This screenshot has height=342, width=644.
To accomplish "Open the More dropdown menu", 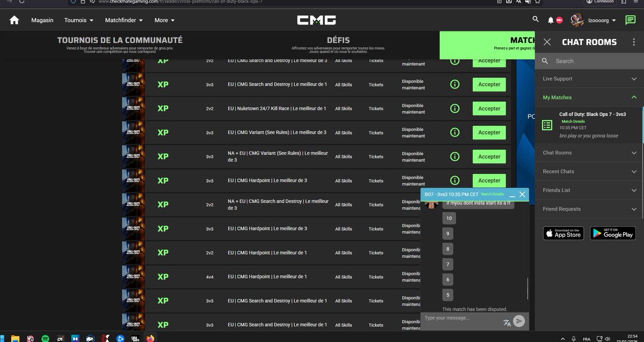I will point(165,20).
